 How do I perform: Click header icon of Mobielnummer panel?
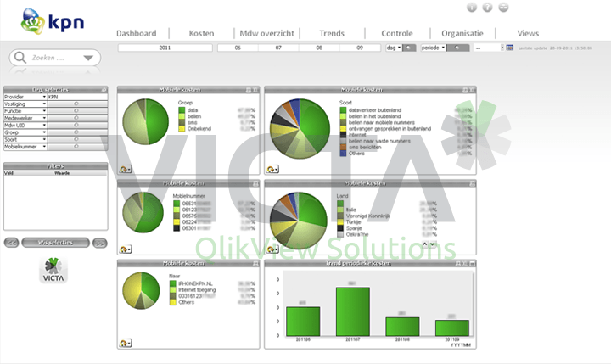(255, 183)
